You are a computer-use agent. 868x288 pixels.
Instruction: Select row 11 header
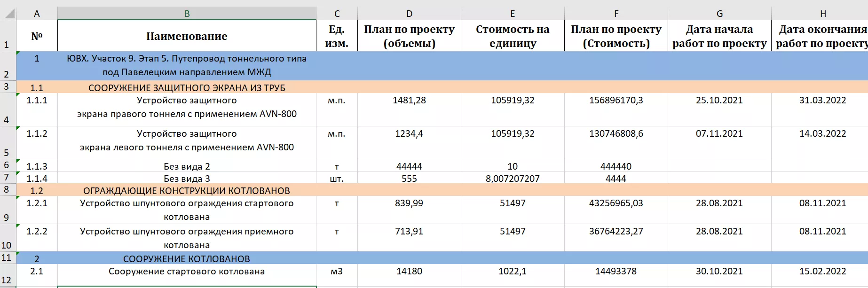7,258
